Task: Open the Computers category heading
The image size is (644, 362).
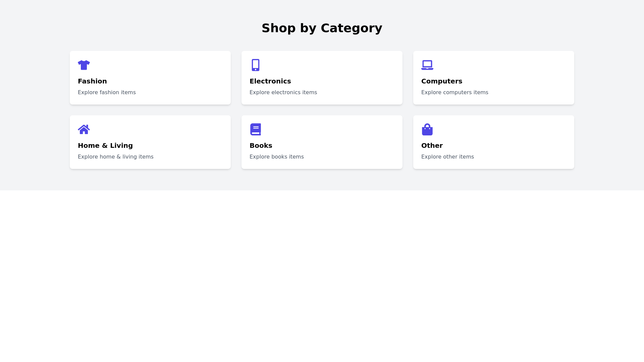Action: [x=441, y=81]
